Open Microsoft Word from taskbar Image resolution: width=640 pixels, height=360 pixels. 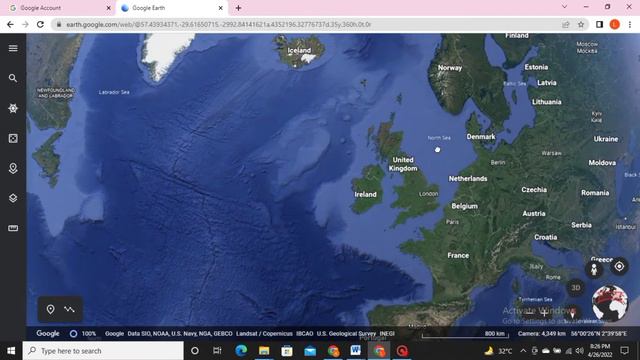356,351
